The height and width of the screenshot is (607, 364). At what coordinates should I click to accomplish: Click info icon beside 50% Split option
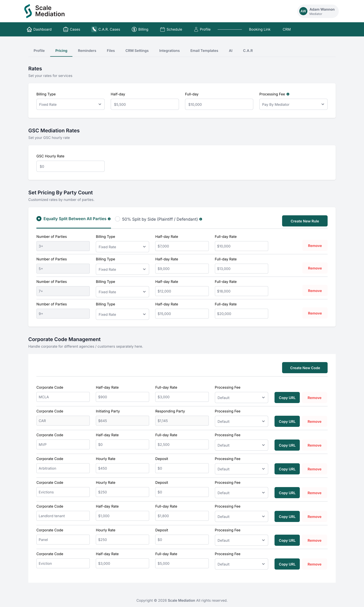pyautogui.click(x=201, y=219)
